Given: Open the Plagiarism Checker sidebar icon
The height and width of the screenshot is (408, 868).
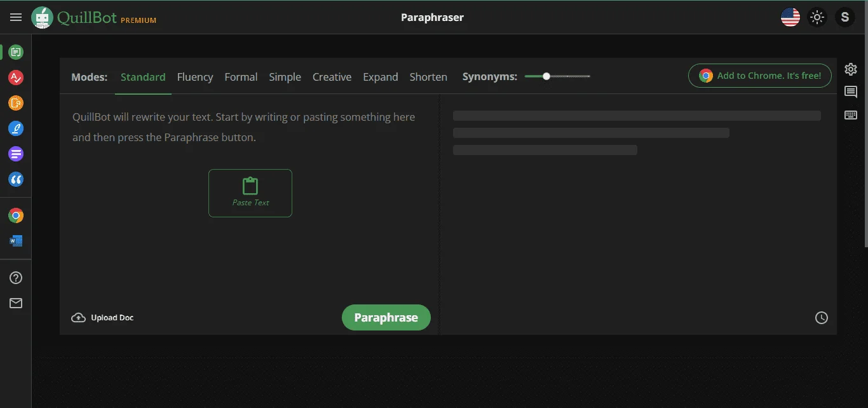Looking at the screenshot, I should tap(16, 103).
